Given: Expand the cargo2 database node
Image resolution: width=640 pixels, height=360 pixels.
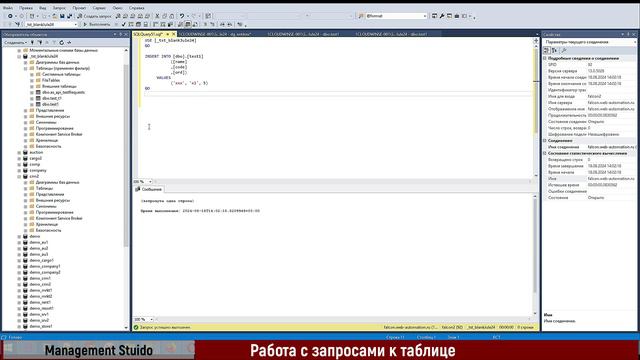Looking at the screenshot, I should [x=19, y=158].
